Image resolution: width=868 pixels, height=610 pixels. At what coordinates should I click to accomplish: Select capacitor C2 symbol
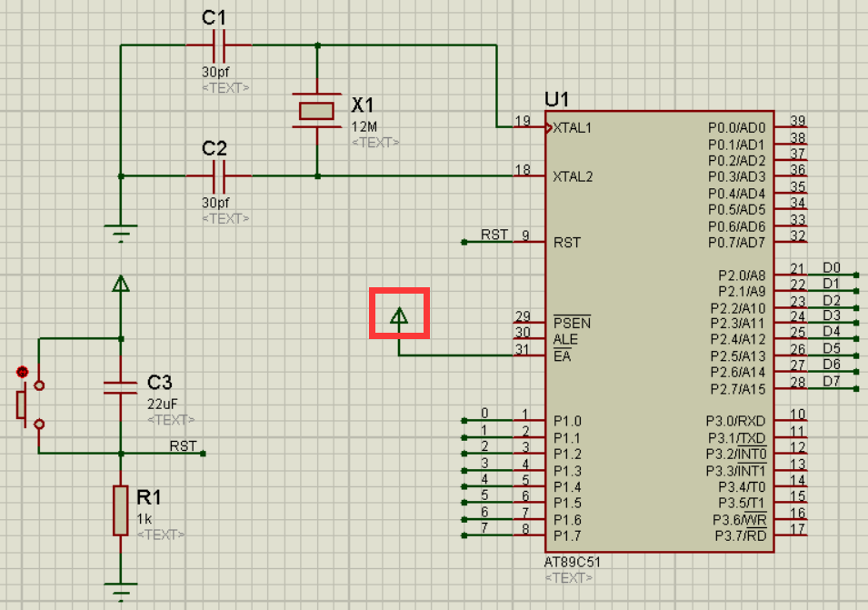219,176
